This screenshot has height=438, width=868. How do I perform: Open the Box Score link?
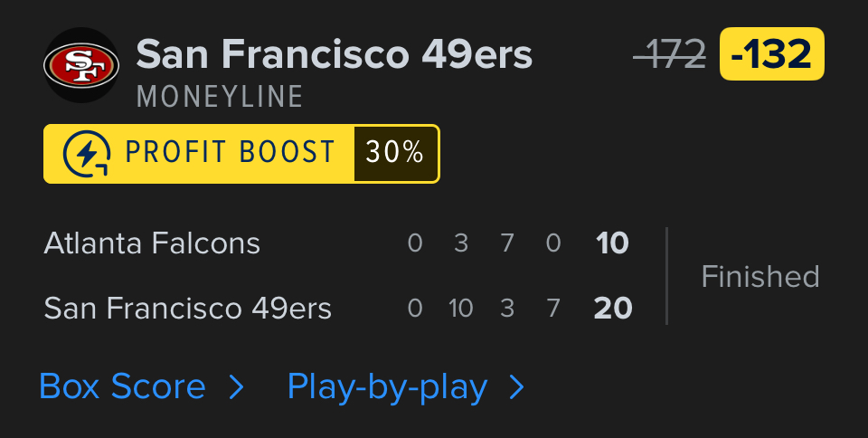click(123, 387)
